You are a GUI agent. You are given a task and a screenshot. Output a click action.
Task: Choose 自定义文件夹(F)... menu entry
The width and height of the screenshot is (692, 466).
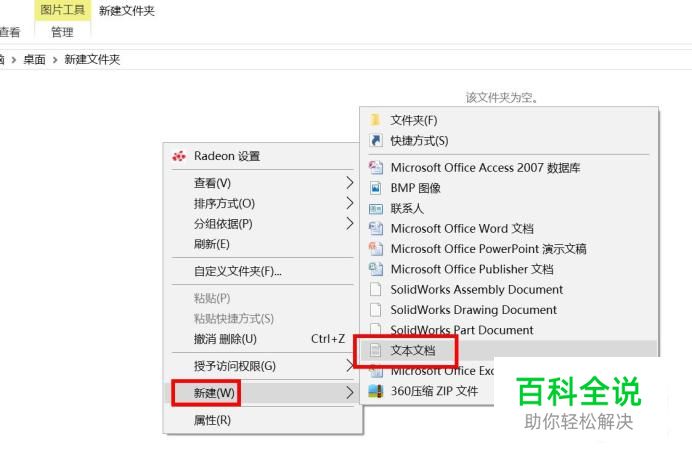(x=263, y=271)
